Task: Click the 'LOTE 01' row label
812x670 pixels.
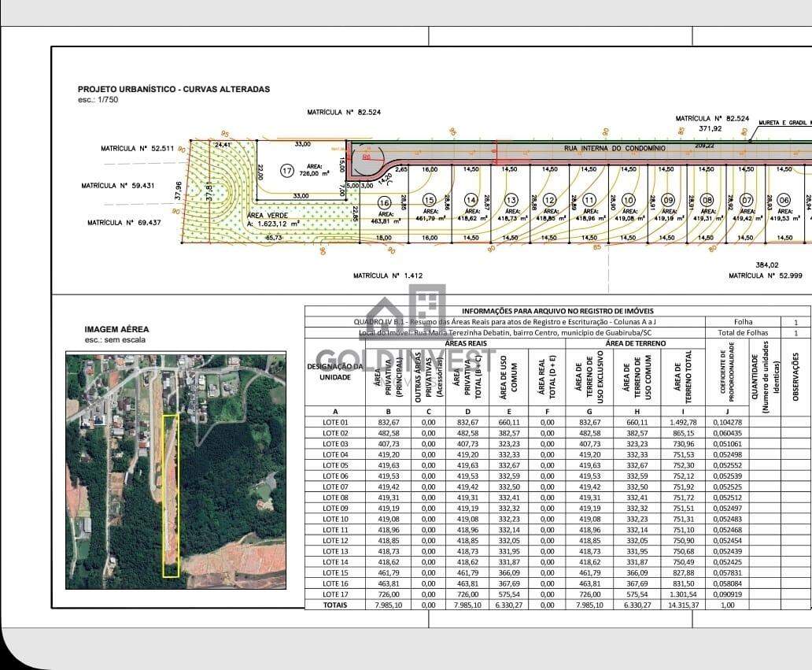Action: pyautogui.click(x=335, y=422)
